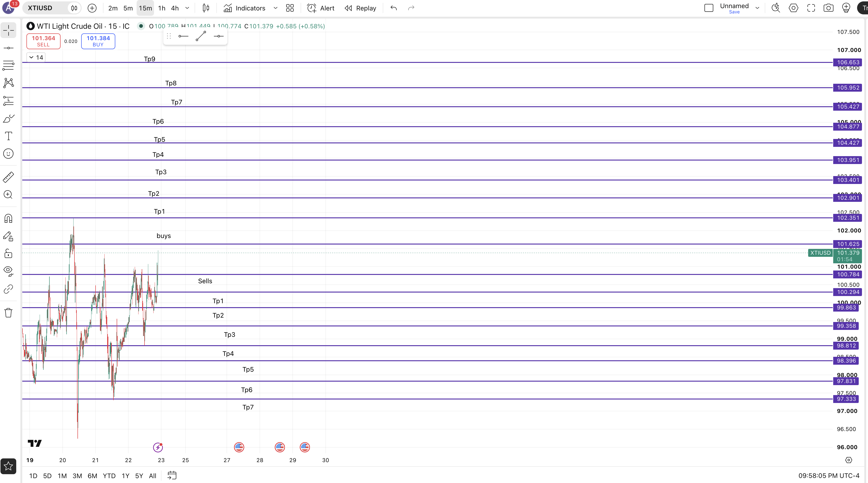Image resolution: width=868 pixels, height=483 pixels.
Task: Open the Fibonacci retracement tools
Action: pos(8,65)
